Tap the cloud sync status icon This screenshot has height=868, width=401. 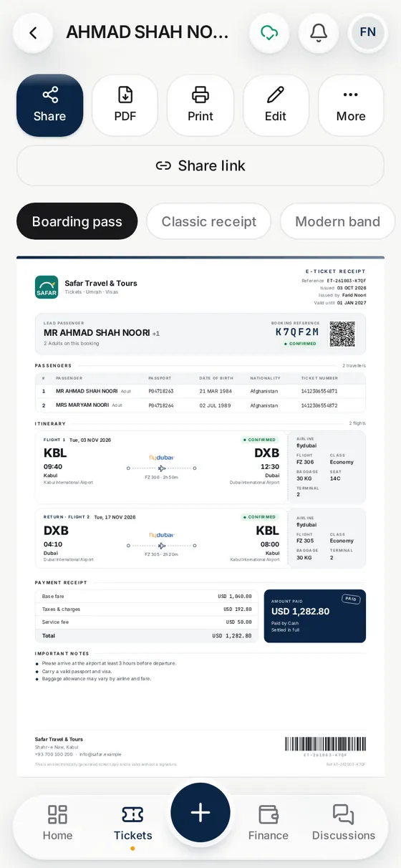(269, 33)
